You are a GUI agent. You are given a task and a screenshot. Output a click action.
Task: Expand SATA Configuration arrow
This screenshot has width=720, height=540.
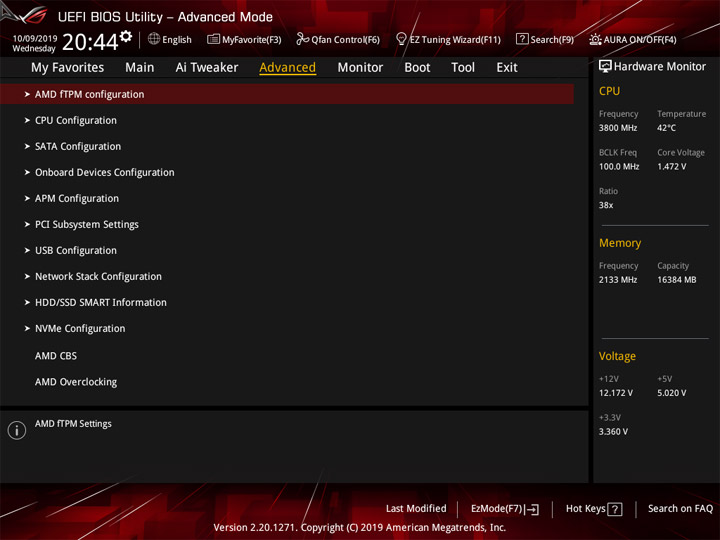27,146
